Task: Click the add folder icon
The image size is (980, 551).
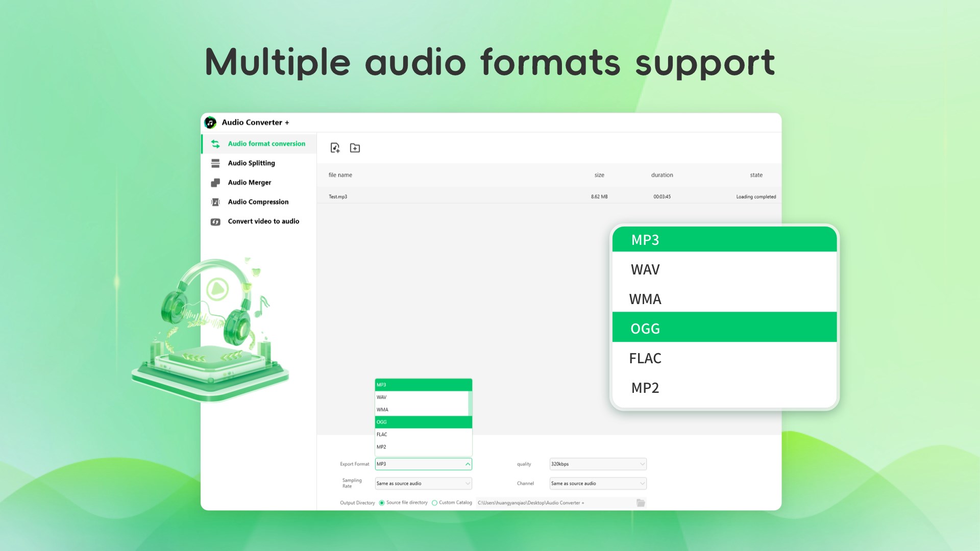Action: 355,148
